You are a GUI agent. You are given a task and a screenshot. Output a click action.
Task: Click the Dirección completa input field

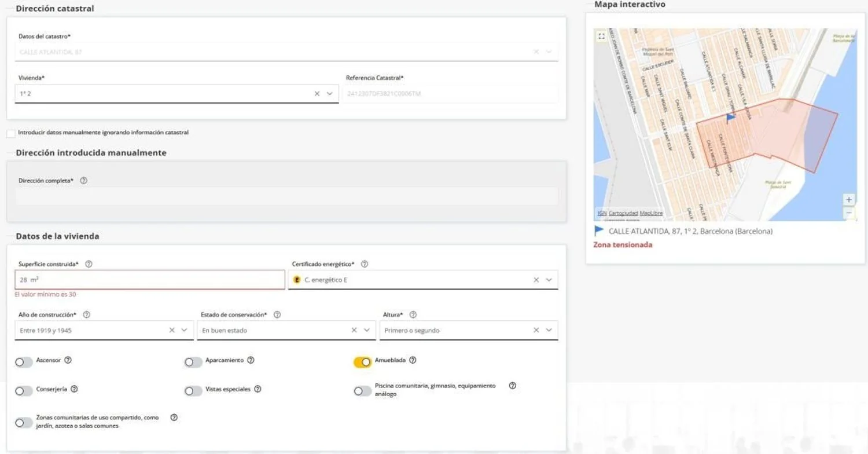pos(286,196)
